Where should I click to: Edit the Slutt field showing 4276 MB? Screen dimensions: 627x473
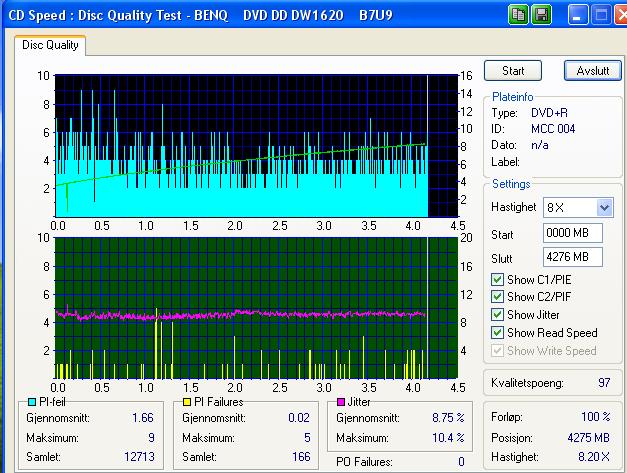573,257
